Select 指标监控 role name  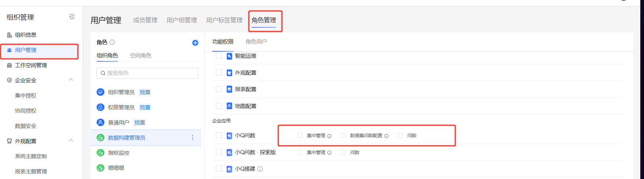[x=119, y=153]
